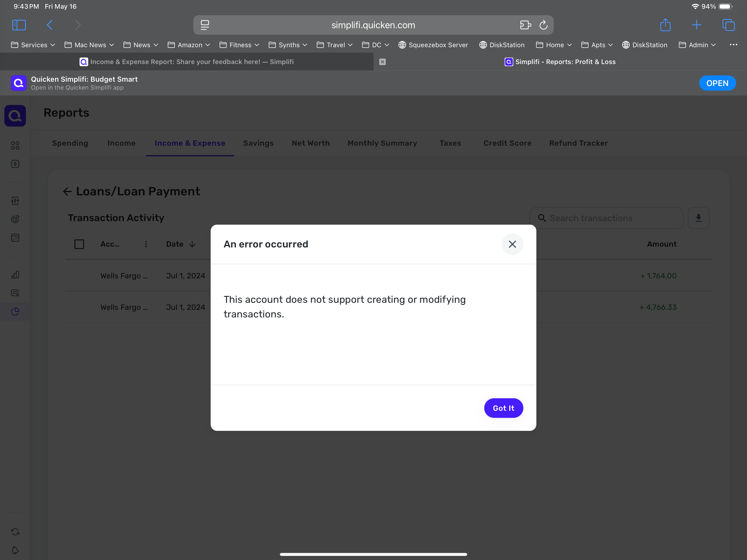
Task: Expand the Admin bookmarks folder
Action: (697, 45)
